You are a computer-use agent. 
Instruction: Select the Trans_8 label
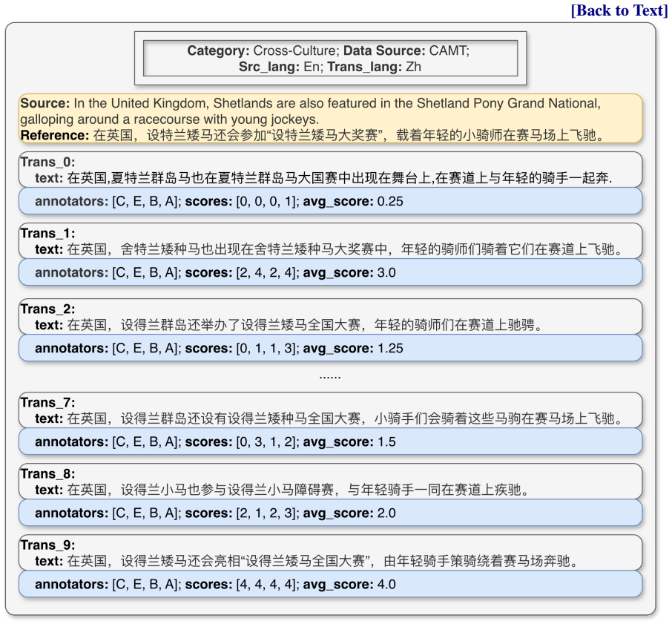tap(47, 473)
